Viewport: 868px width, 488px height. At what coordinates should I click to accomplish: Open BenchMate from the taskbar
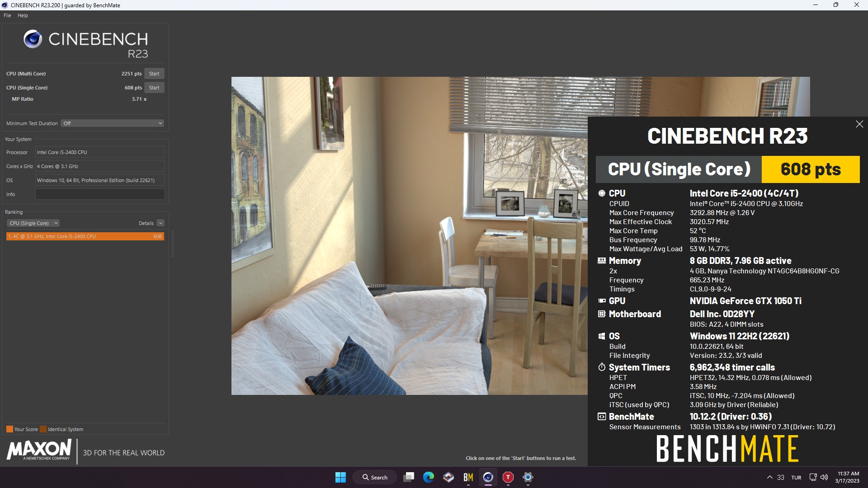(x=468, y=477)
